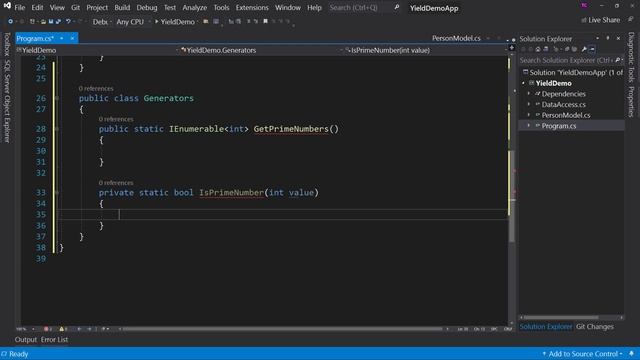Click Add to Source Control
Image resolution: width=640 pixels, height=360 pixels.
pos(582,354)
